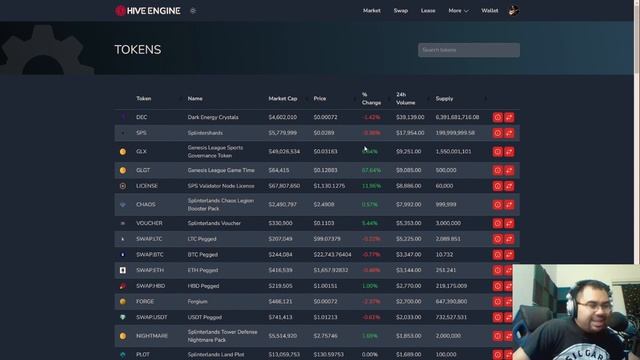Screen dimensions: 640x360
Task: Select the $39,139.00 volume cell
Action: pyautogui.click(x=410, y=118)
